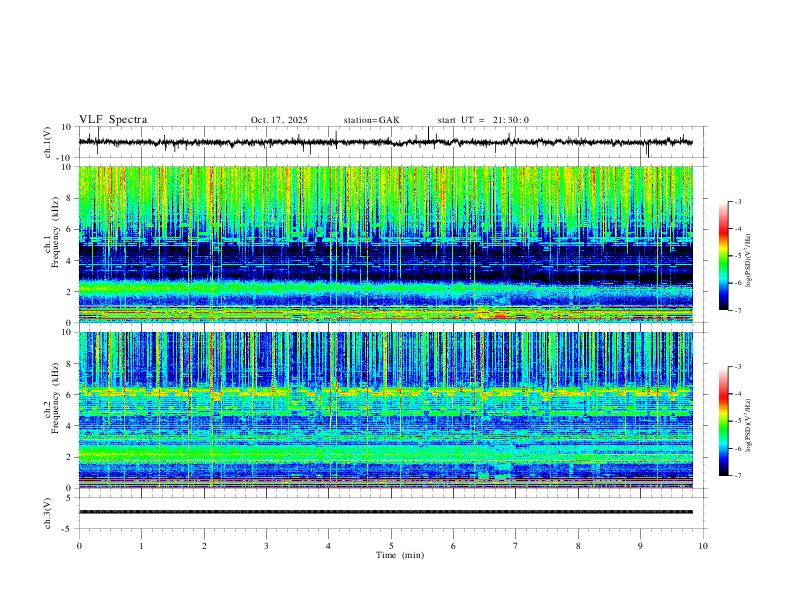Viewport: 792px width, 612px height.
Task: Click the "8" kHz tick on ch.1 spectrogram
Action: pyautogui.click(x=70, y=198)
